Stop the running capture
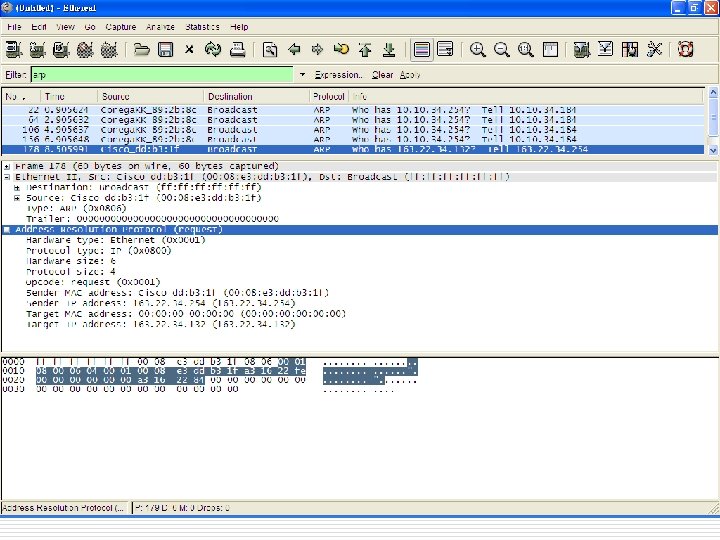720x540 pixels. click(85, 49)
